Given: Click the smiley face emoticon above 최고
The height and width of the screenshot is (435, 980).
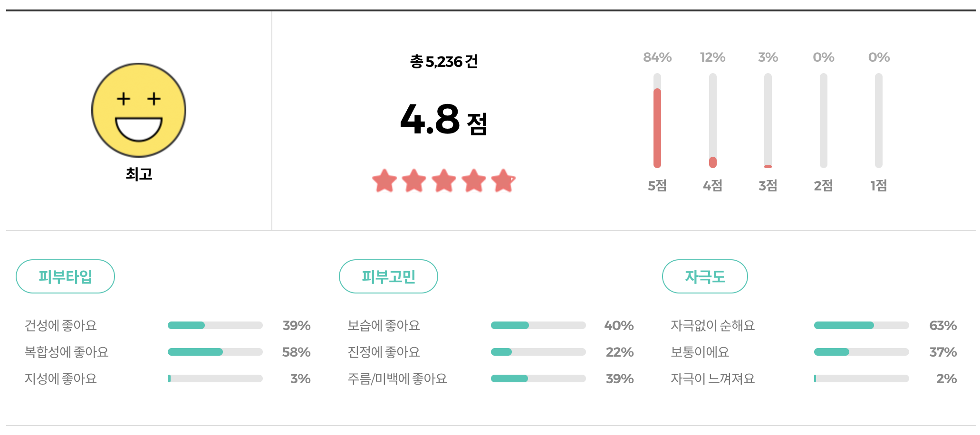Looking at the screenshot, I should pyautogui.click(x=138, y=110).
